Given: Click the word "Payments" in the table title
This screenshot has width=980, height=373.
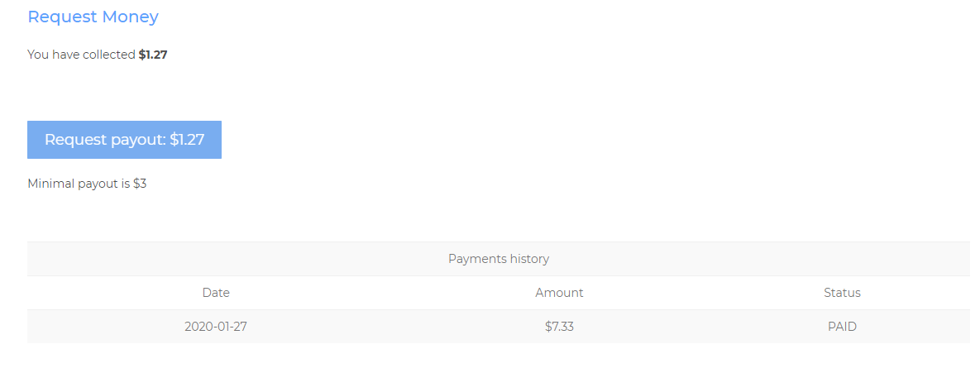Looking at the screenshot, I should pos(476,259).
